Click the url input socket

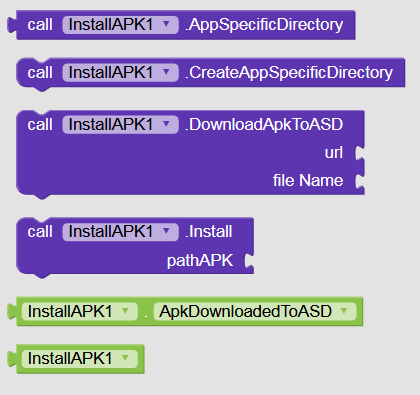pyautogui.click(x=359, y=153)
